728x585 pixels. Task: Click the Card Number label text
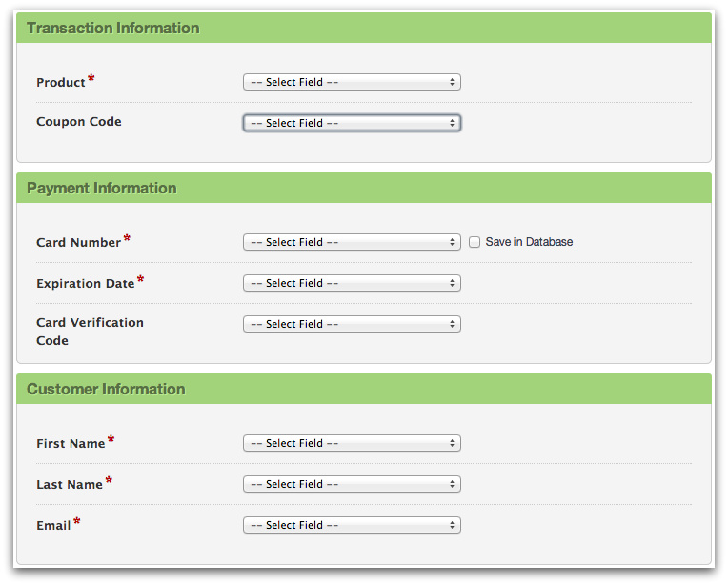pyautogui.click(x=79, y=243)
